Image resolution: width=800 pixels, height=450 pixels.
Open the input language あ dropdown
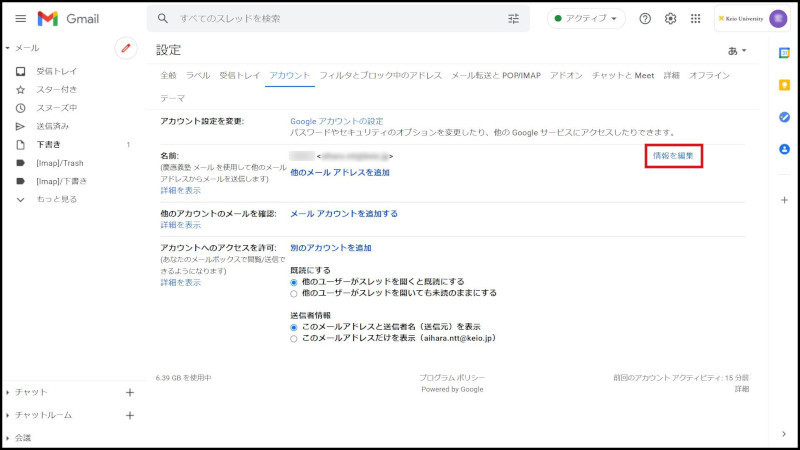coord(735,50)
